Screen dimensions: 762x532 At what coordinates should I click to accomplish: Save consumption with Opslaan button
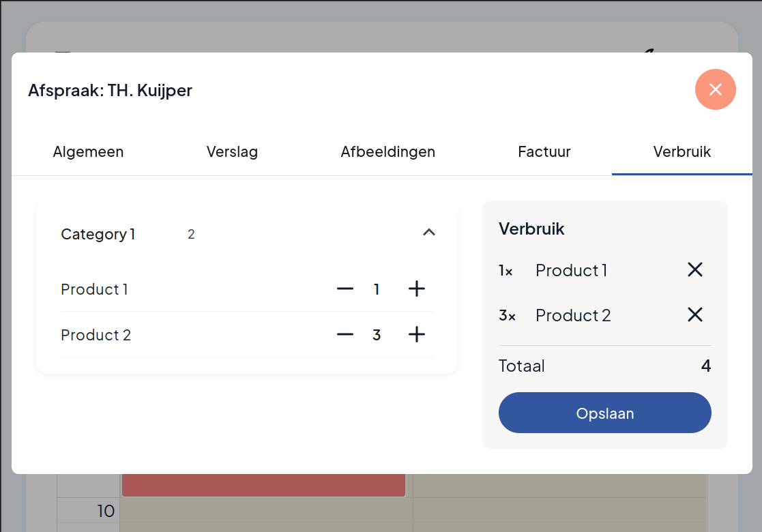point(604,413)
